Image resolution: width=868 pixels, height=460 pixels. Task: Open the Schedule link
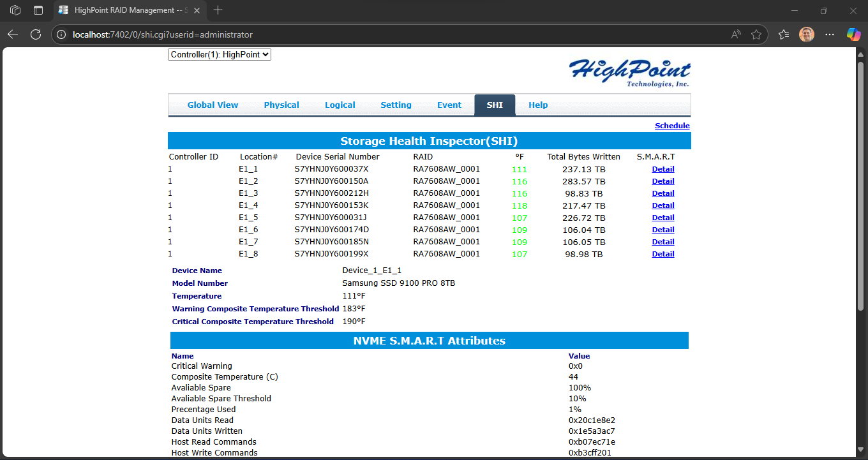[672, 125]
